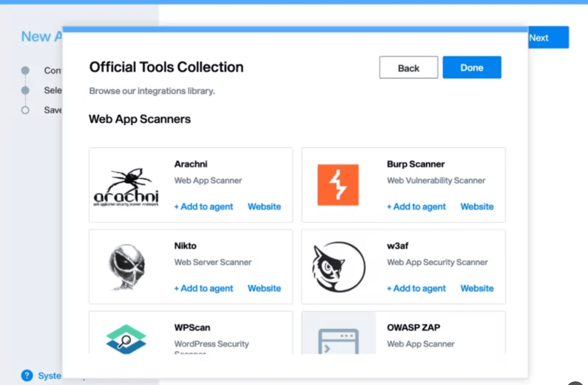Open help via the question mark icon
Screen dimensions: 588x385
pyautogui.click(x=27, y=375)
